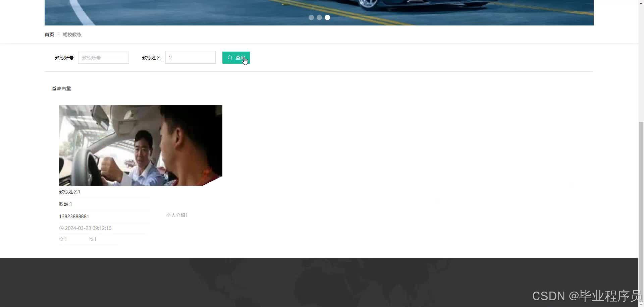Click the comment count icon
Viewport: 644px width, 307px height.
91,239
